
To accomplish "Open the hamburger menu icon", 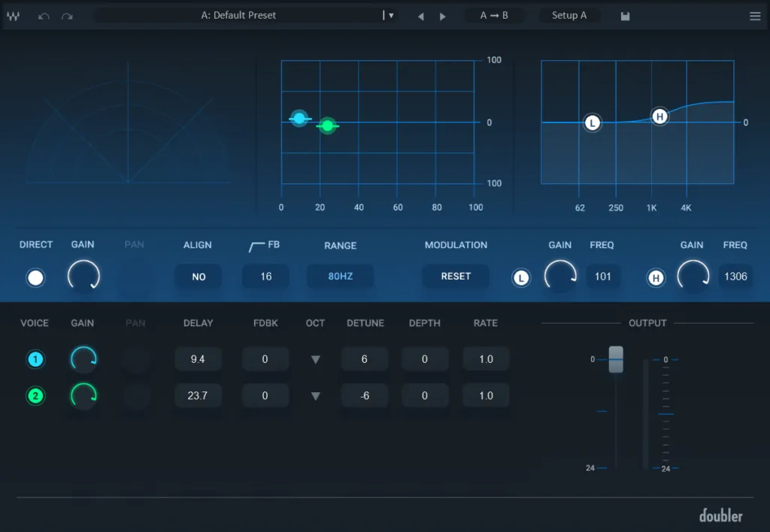I will (755, 15).
